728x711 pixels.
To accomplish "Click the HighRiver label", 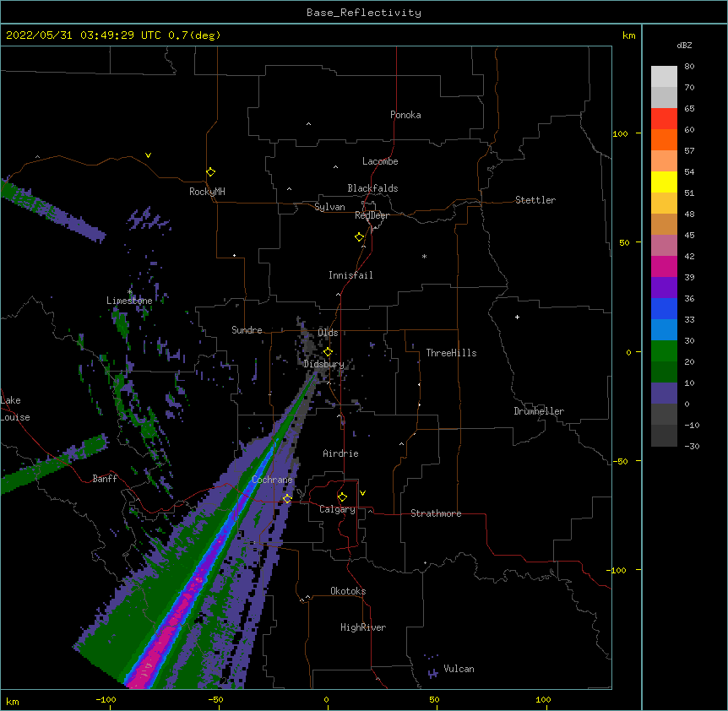I will point(363,627).
